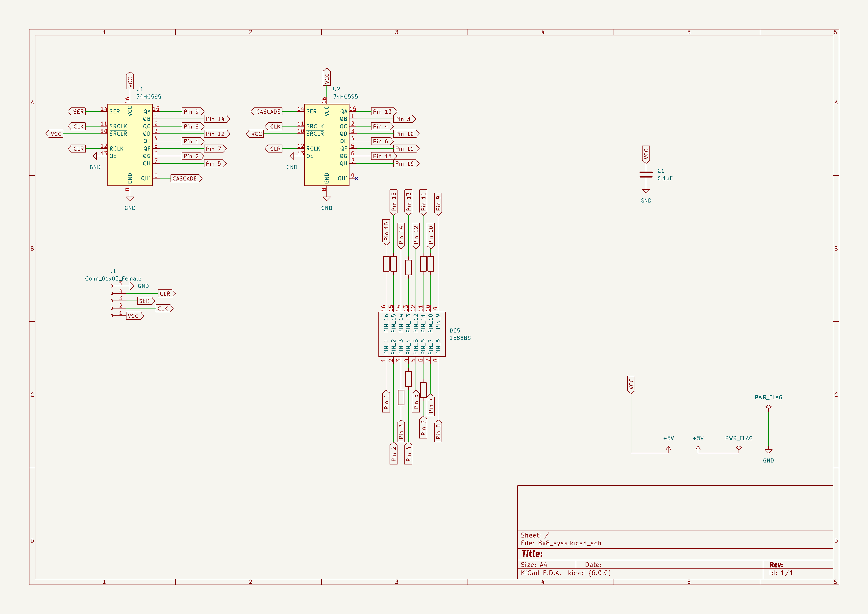The height and width of the screenshot is (614, 868).
Task: Select the CASCADE input label at U2 SER
Action: coord(267,111)
